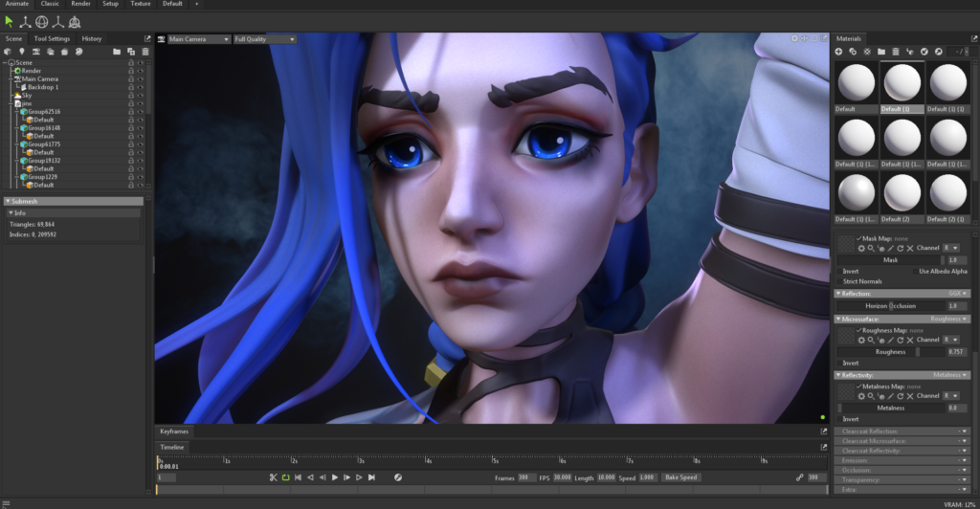
Task: Toggle the lock on the Render item
Action: click(130, 70)
